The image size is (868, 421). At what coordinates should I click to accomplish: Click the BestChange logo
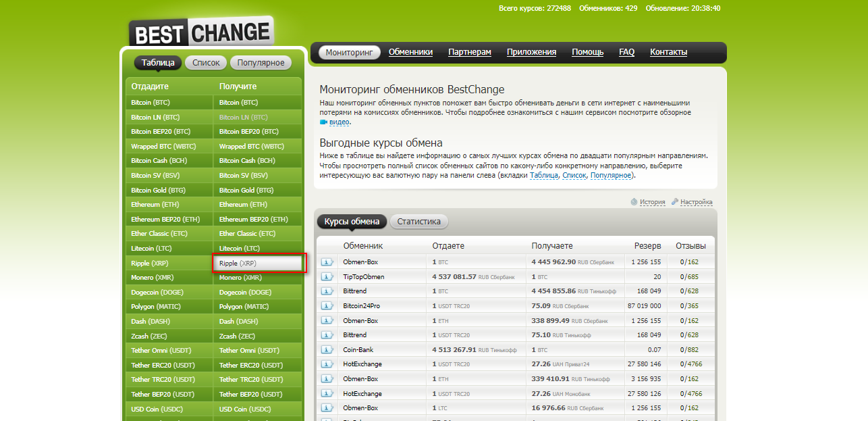[201, 32]
